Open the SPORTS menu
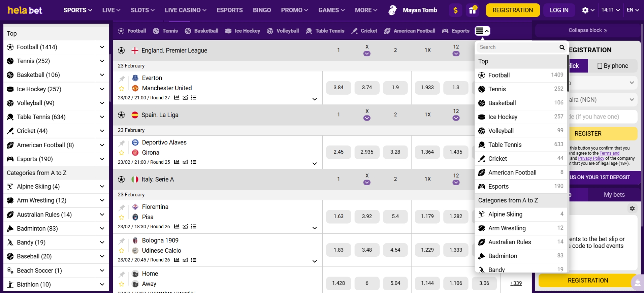This screenshot has width=644, height=293. coord(78,10)
